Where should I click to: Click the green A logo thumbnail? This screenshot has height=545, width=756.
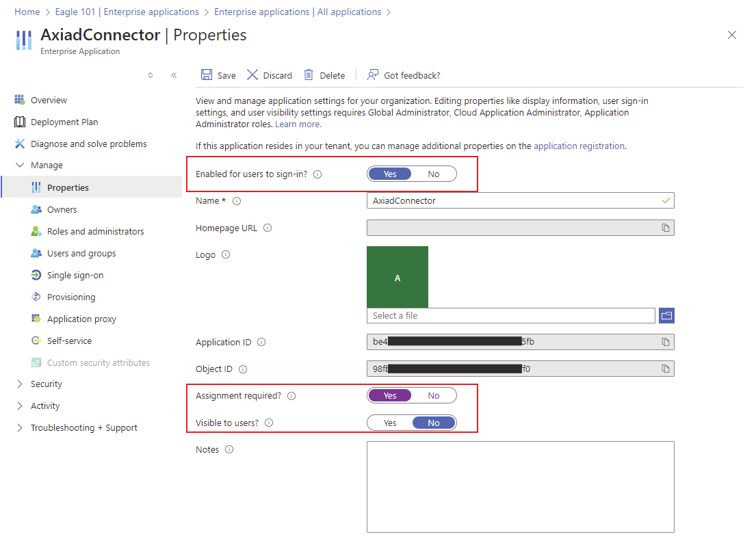pos(397,277)
